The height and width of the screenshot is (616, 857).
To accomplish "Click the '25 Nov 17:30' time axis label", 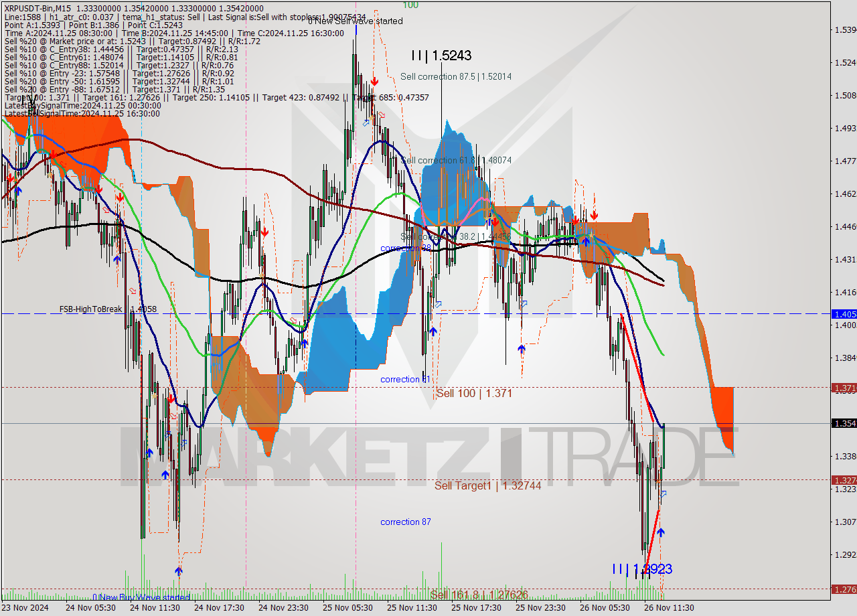I will [476, 608].
